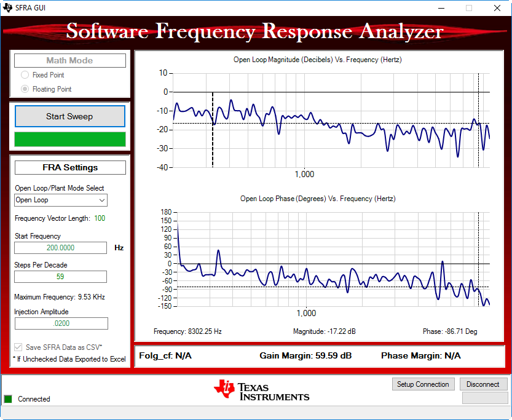Open the Open Loop/Plant Mode Select dropdown
The image size is (512, 420).
(x=60, y=200)
